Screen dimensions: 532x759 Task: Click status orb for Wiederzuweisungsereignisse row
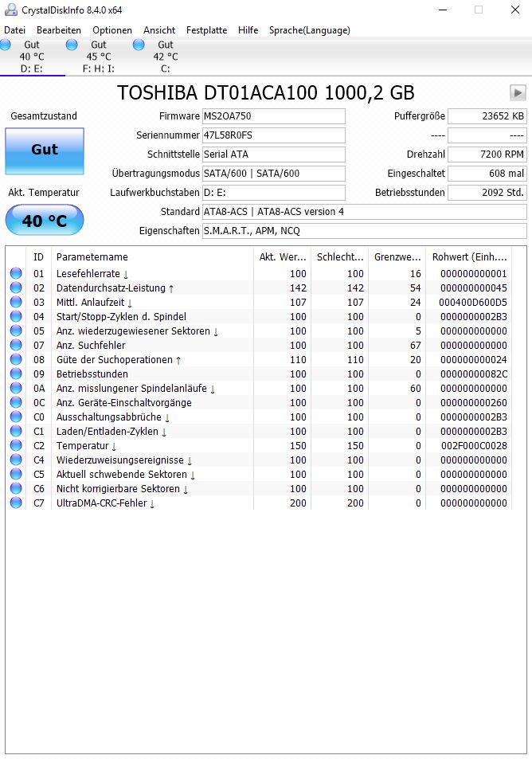click(x=16, y=460)
